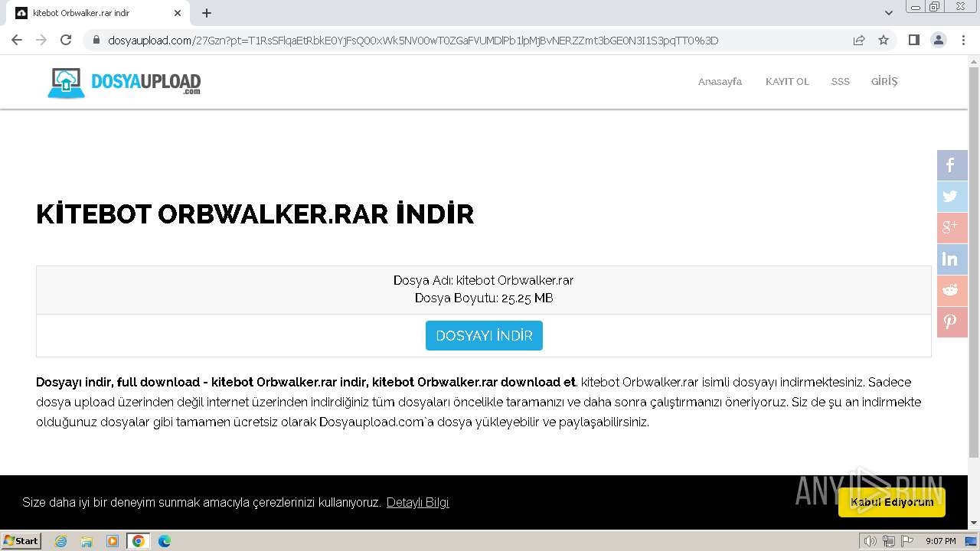Open the Detaylı Bilgi cookie link
The height and width of the screenshot is (551, 980).
[x=417, y=503]
